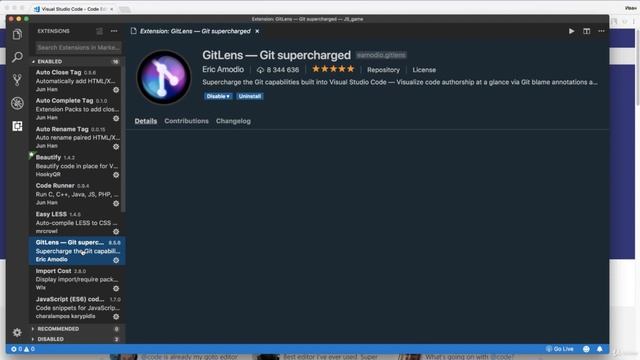Open the notifications bell in the status bar
The image size is (640, 360).
pos(600,349)
